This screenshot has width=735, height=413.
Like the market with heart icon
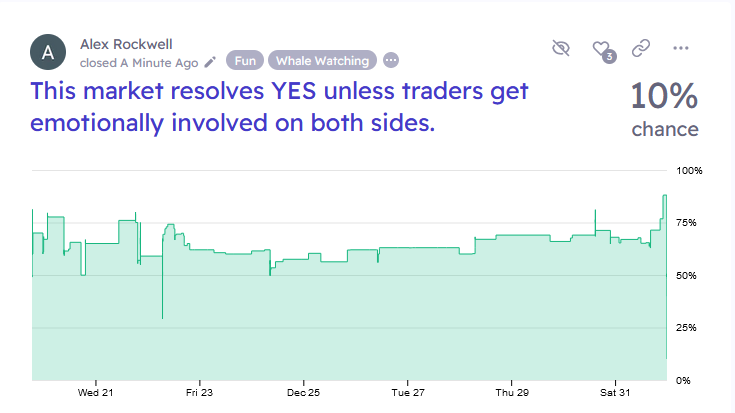[600, 48]
